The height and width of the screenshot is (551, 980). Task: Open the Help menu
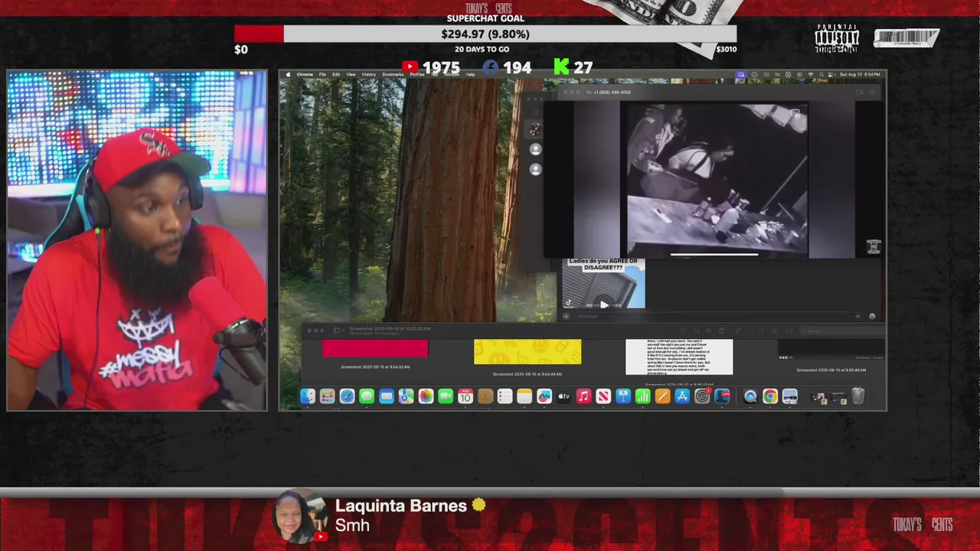(470, 74)
